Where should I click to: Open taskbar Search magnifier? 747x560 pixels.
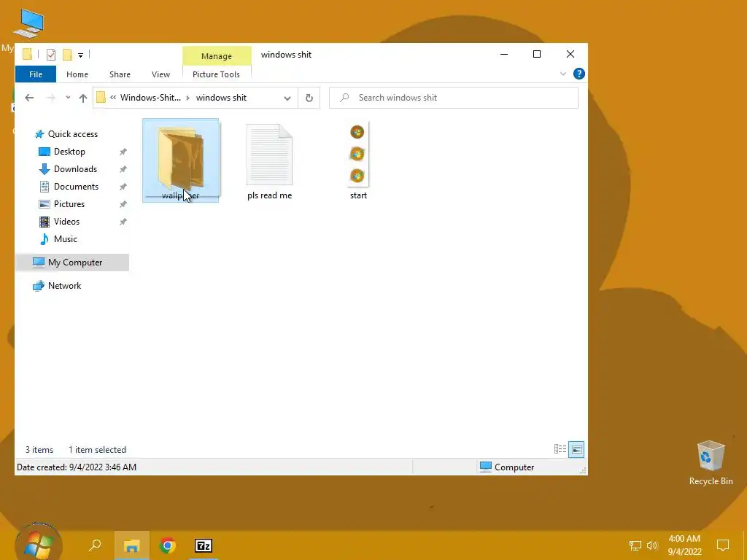tap(96, 545)
